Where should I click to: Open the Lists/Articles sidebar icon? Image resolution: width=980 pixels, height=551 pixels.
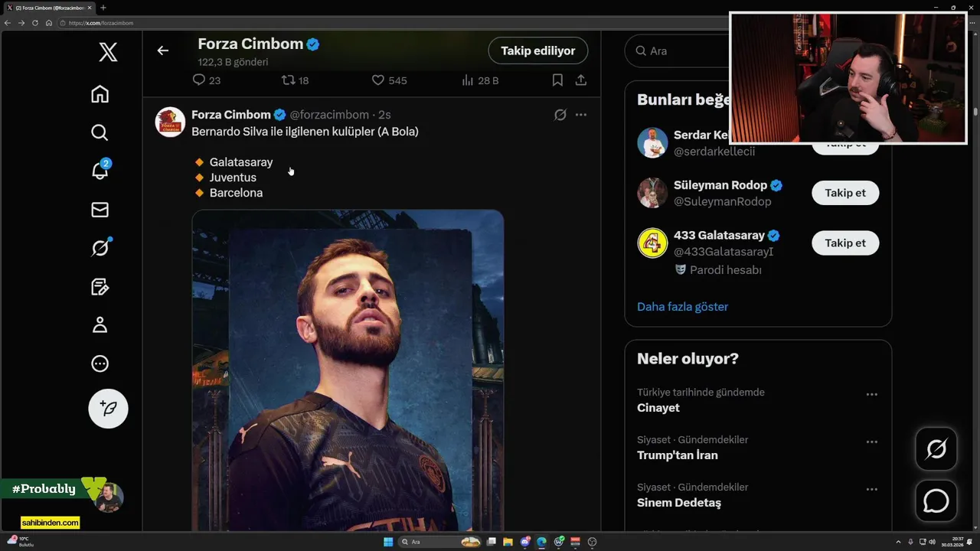(100, 287)
